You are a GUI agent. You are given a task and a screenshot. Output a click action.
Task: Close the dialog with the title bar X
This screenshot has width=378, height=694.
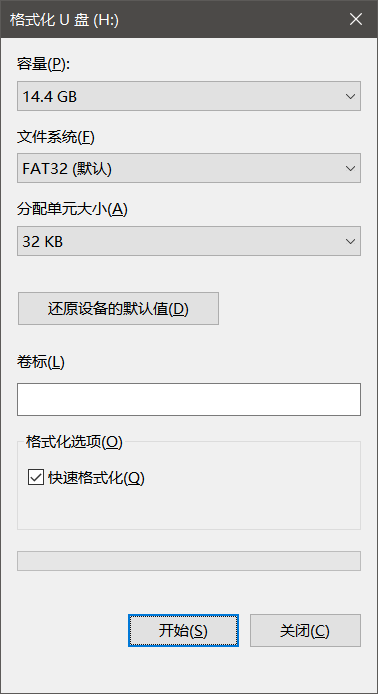pos(356,19)
